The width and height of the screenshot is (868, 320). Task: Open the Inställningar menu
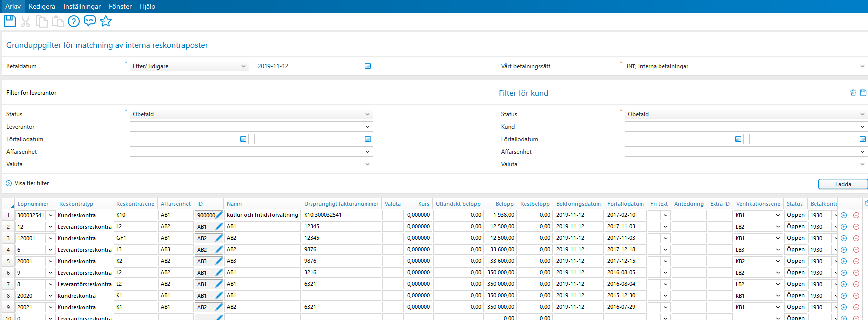[x=82, y=6]
